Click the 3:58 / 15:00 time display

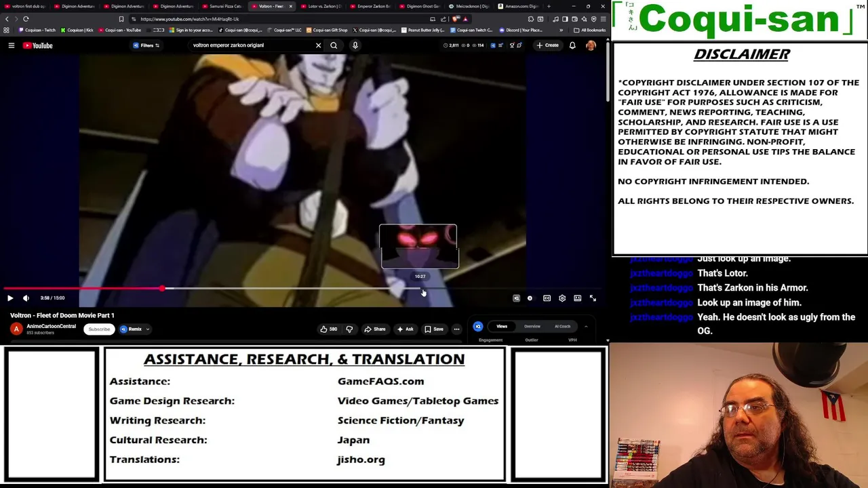[x=52, y=298]
